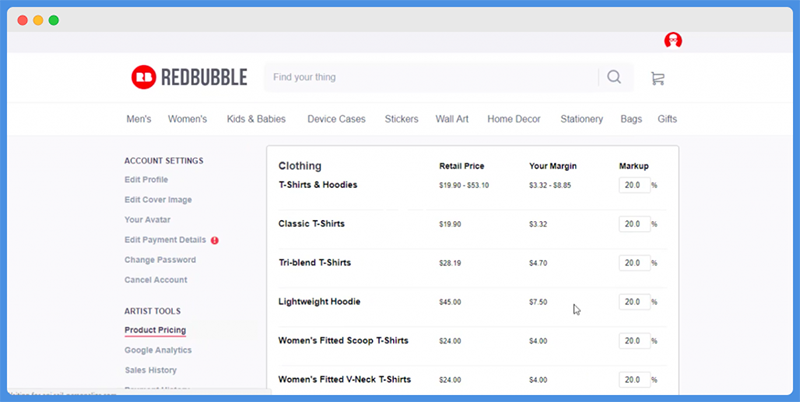Viewport: 800px width, 402px height.
Task: Open the Bags category
Action: pyautogui.click(x=631, y=119)
